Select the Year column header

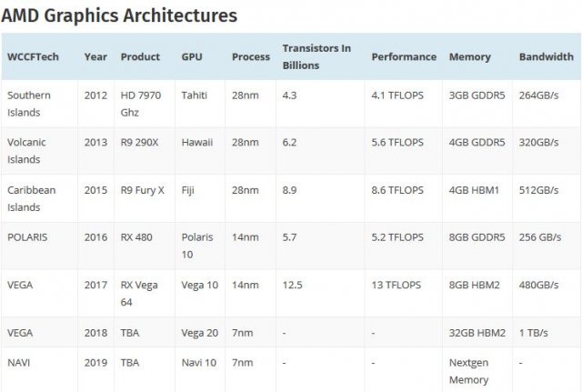click(95, 56)
